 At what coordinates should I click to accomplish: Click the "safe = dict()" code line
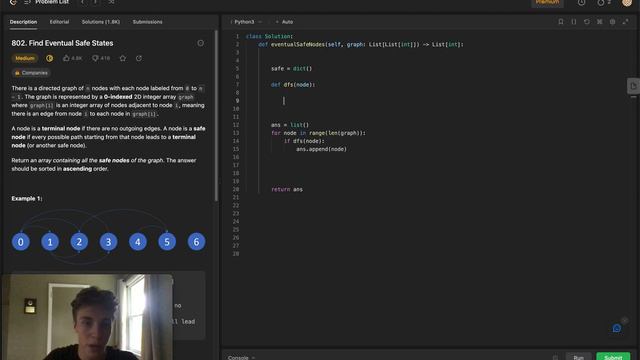click(x=291, y=69)
